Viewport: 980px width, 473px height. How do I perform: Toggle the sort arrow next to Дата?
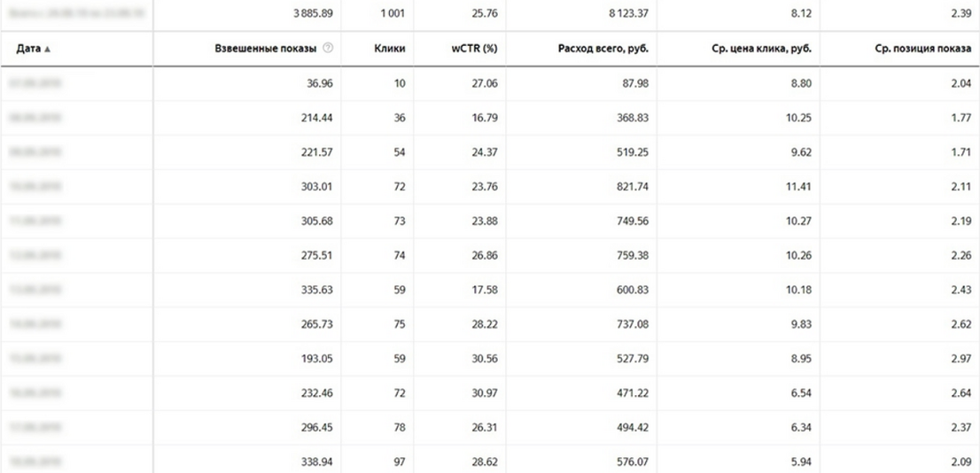[47, 50]
